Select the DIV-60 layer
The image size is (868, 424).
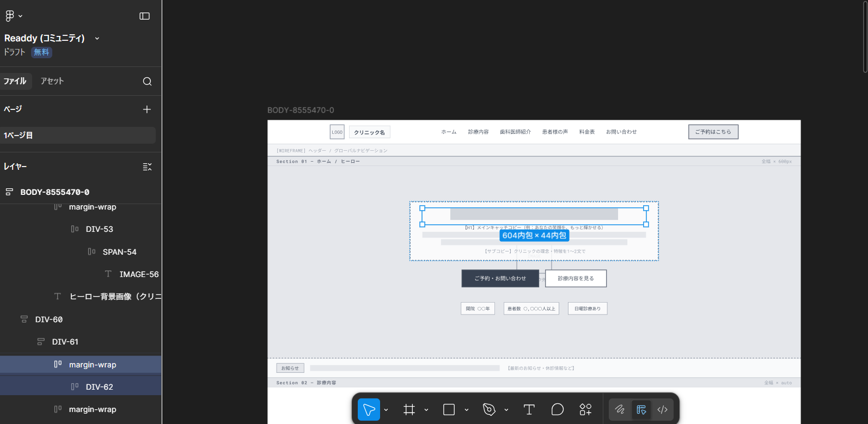pyautogui.click(x=49, y=319)
